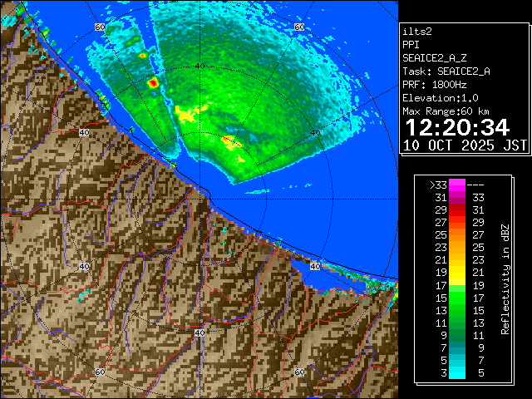Click the Reflectivity in dBZ axis label

pos(505,278)
